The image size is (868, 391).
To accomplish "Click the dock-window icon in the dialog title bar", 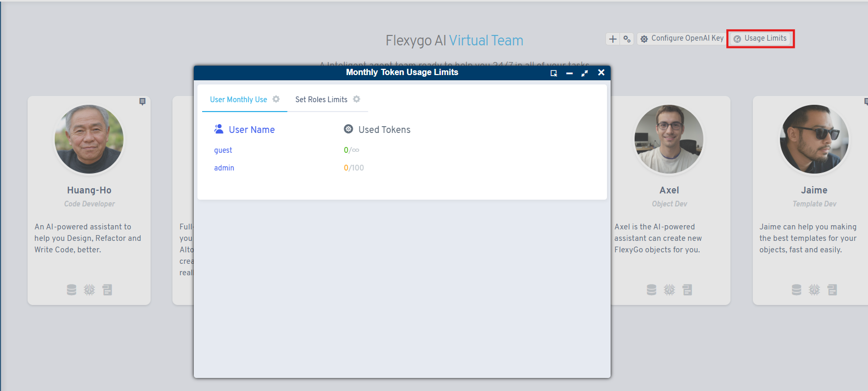I will (554, 73).
